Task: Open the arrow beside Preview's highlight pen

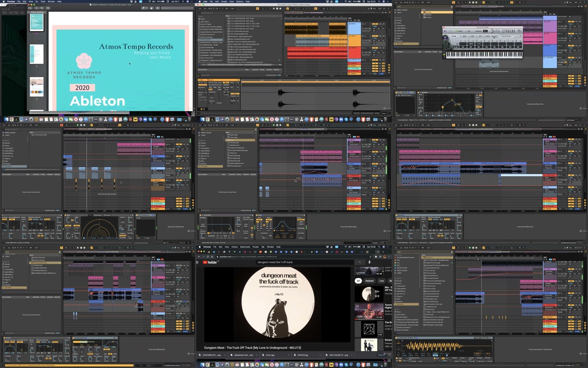Action: pyautogui.click(x=147, y=8)
